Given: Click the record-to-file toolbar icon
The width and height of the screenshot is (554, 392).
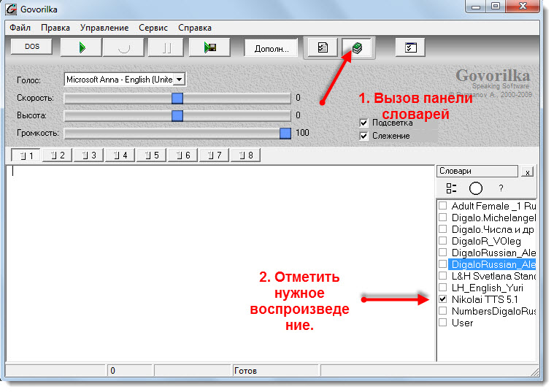Looking at the screenshot, I should pyautogui.click(x=209, y=47).
